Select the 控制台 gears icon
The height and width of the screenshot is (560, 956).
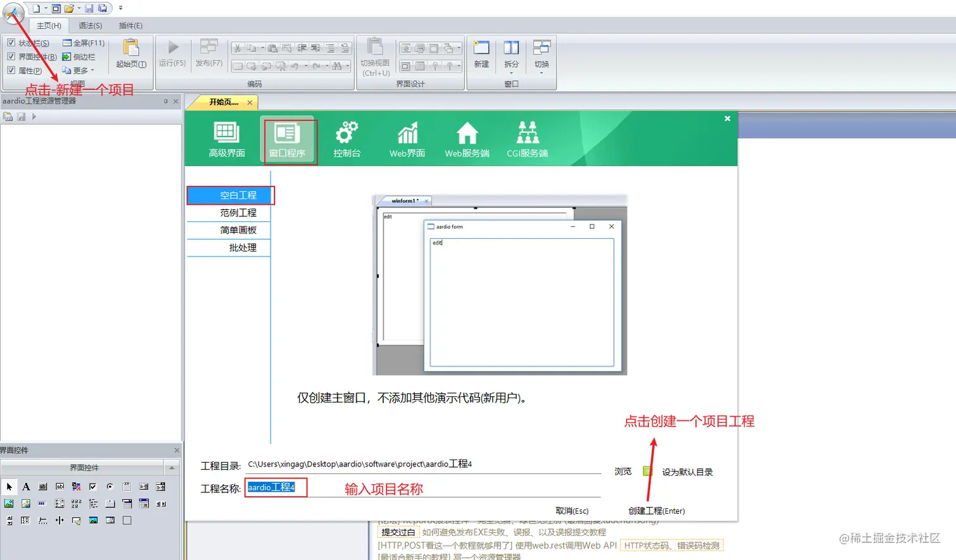pyautogui.click(x=346, y=140)
